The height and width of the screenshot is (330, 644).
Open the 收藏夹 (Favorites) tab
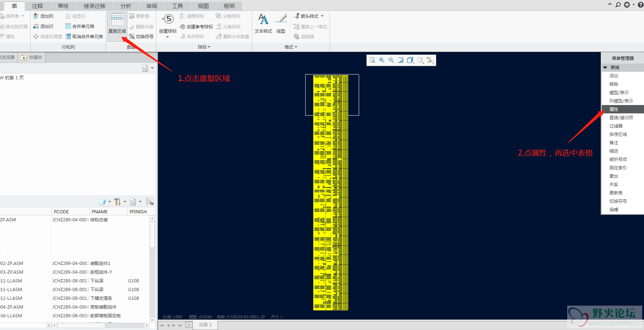(x=32, y=57)
